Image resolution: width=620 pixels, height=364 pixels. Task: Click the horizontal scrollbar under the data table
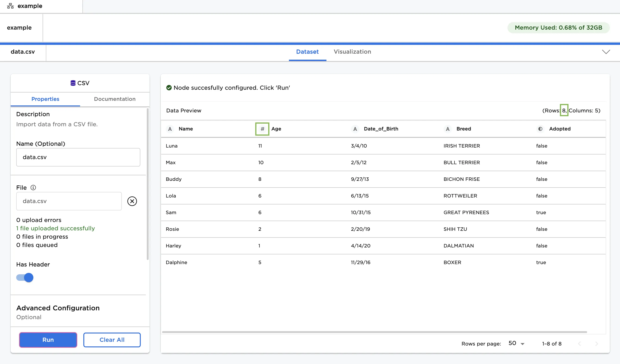point(374,332)
